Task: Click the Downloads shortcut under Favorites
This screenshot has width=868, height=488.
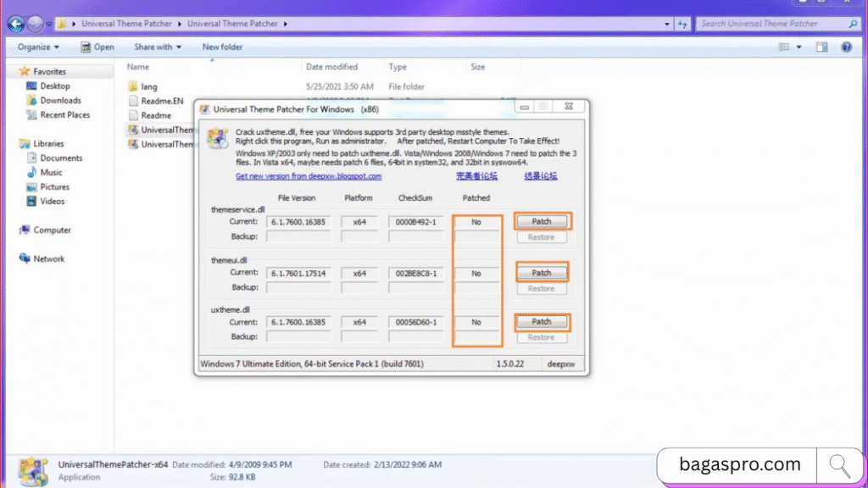Action: [x=60, y=101]
